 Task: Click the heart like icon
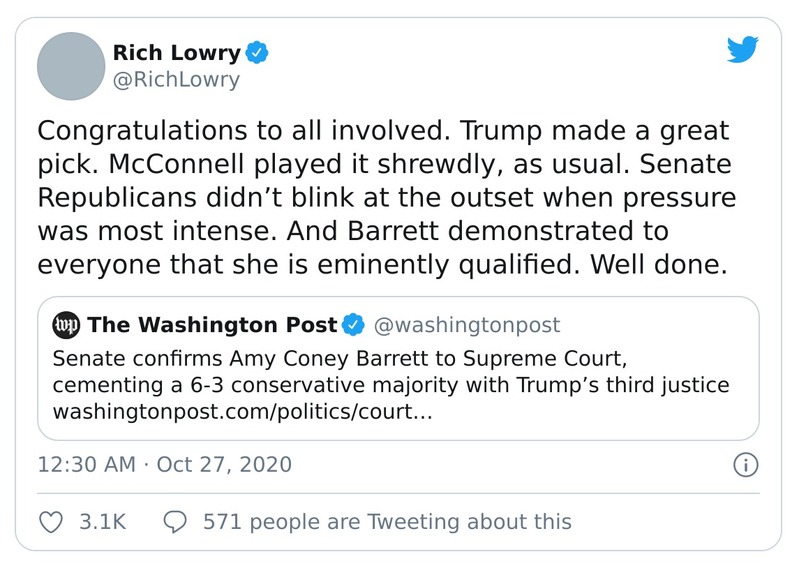pos(50,522)
